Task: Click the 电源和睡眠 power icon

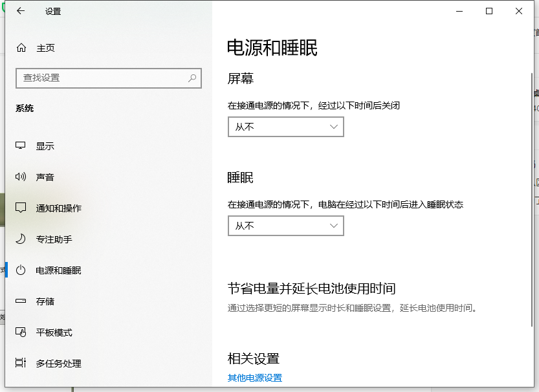Action: point(20,270)
